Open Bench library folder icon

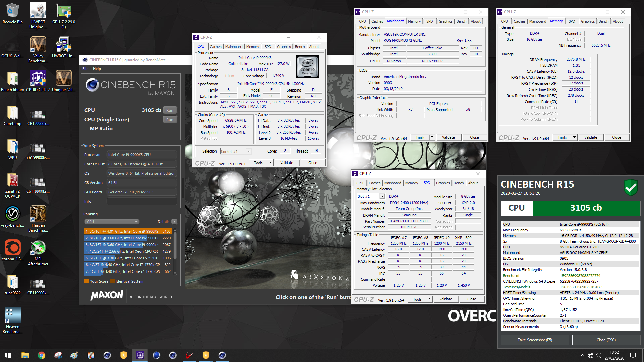[x=12, y=81]
